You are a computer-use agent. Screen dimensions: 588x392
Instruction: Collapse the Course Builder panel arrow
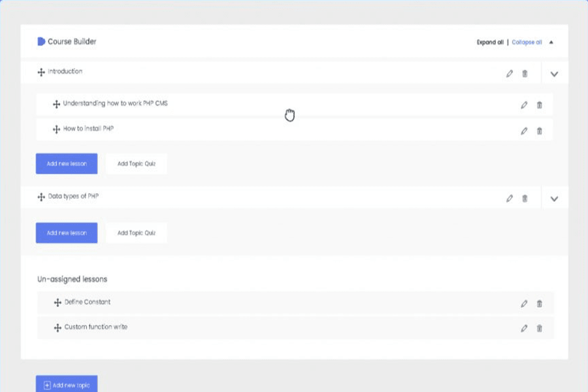click(x=551, y=42)
